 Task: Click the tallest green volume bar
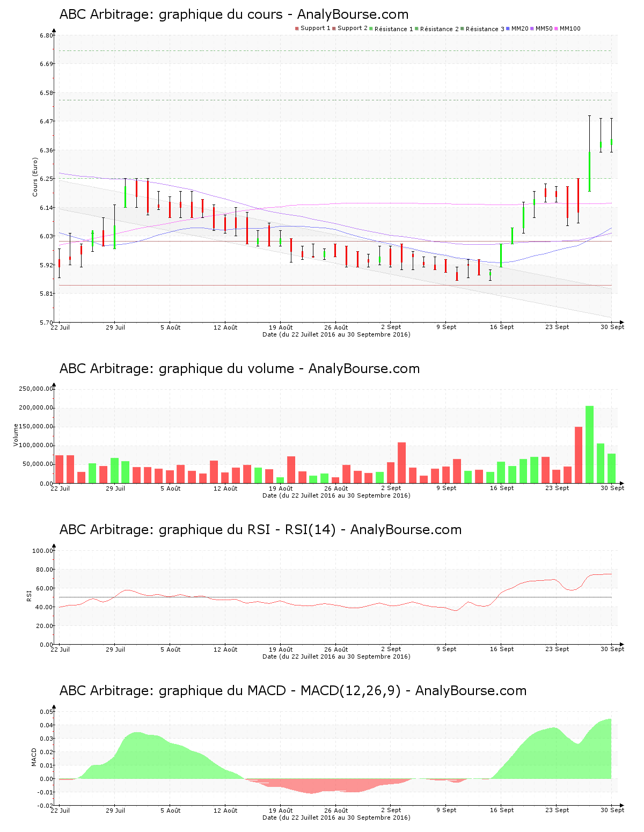(x=590, y=444)
